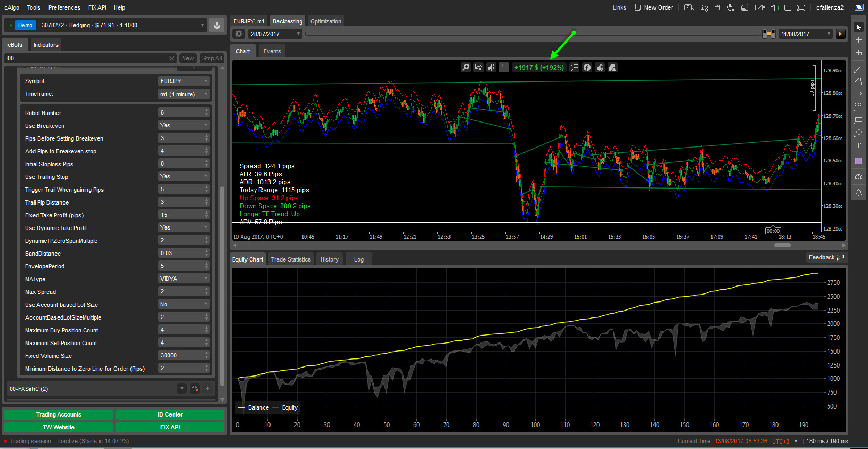The width and height of the screenshot is (868, 449).
Task: Open the Preferences menu
Action: point(64,7)
